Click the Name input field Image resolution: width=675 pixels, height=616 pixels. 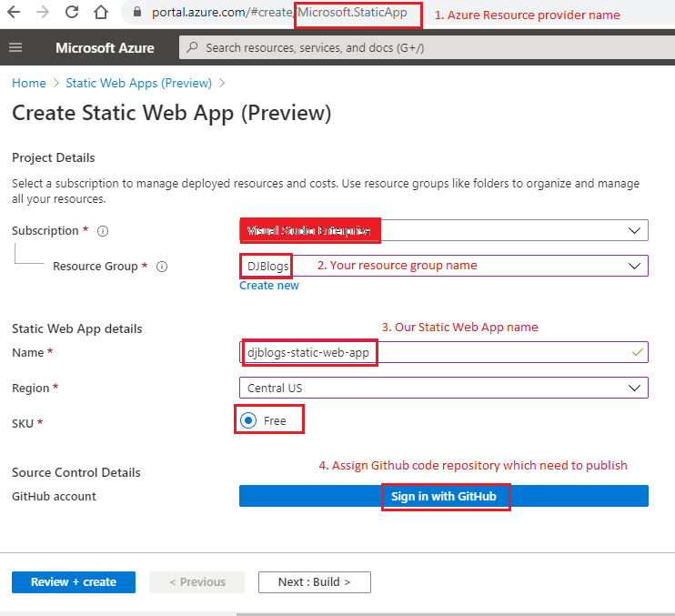tap(444, 352)
